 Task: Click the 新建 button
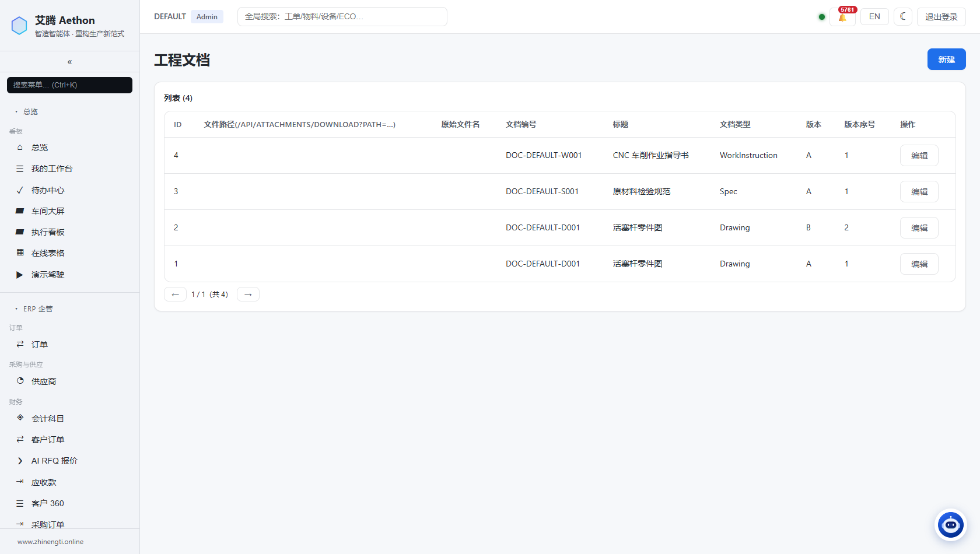[x=946, y=59]
